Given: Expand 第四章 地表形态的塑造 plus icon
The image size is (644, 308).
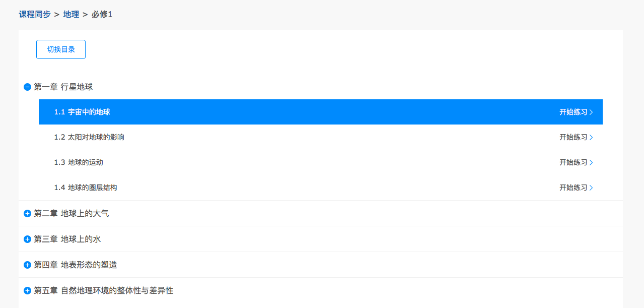Looking at the screenshot, I should click(28, 265).
